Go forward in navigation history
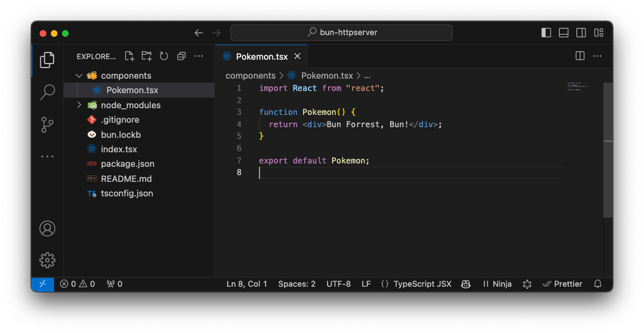 point(216,33)
